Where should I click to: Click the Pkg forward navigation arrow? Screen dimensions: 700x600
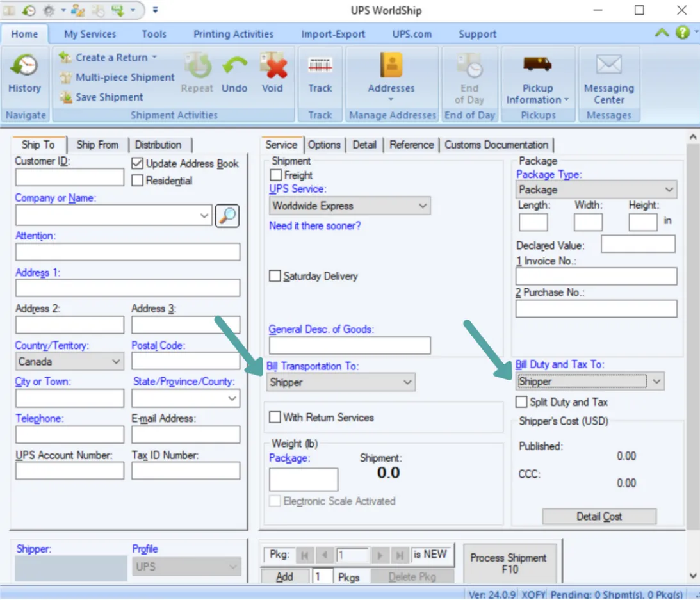pyautogui.click(x=379, y=555)
